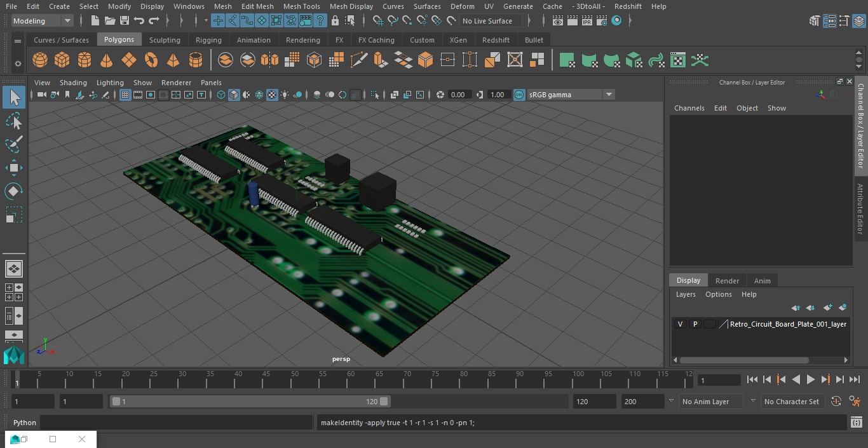Screen dimensions: 868x448
Task: Select the Lasso select tool
Action: (x=14, y=121)
